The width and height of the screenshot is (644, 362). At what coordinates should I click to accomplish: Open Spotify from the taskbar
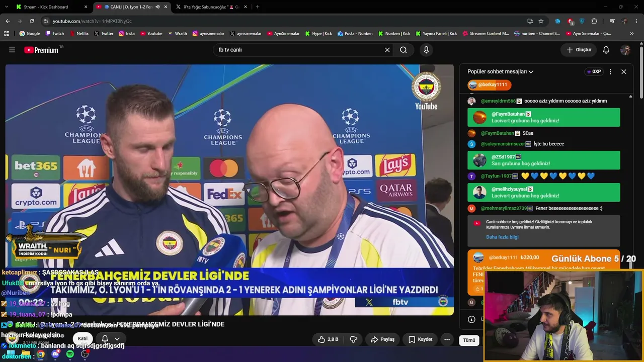[x=70, y=354]
